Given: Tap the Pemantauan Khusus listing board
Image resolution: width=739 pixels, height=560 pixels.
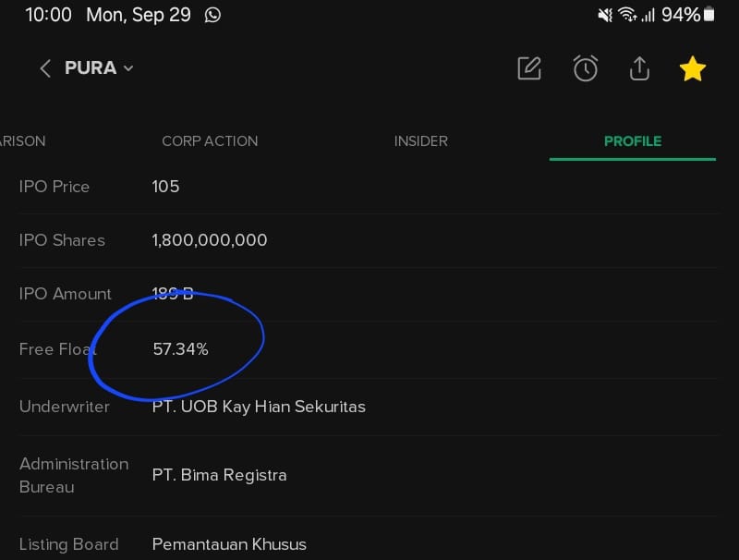Looking at the screenshot, I should point(229,544).
